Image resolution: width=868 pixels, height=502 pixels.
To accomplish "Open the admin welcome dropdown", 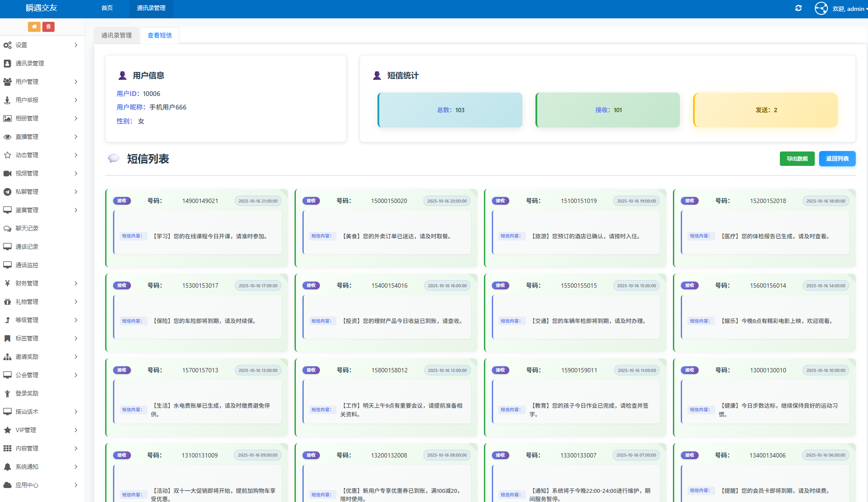I will click(849, 9).
